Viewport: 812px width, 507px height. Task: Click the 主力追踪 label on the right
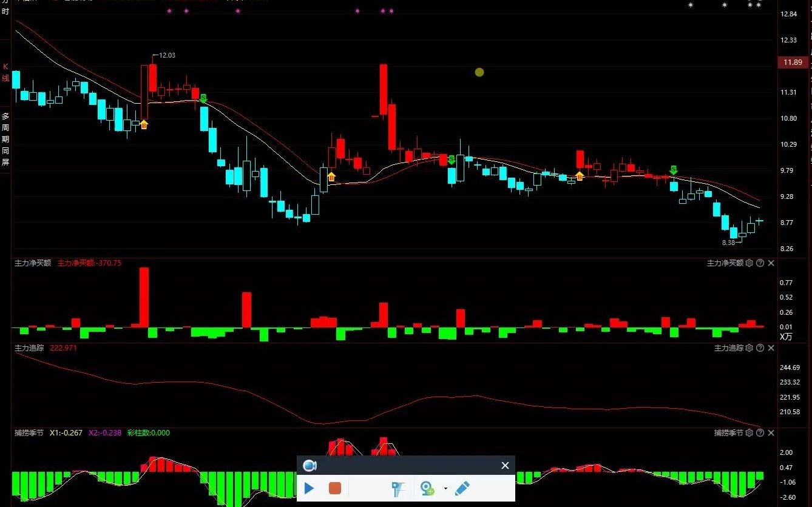pos(729,348)
